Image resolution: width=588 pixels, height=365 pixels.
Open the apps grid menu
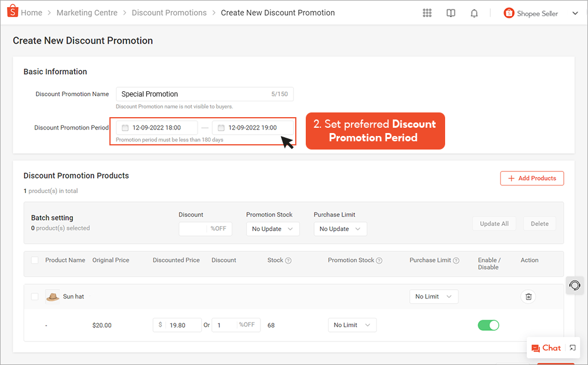click(427, 12)
